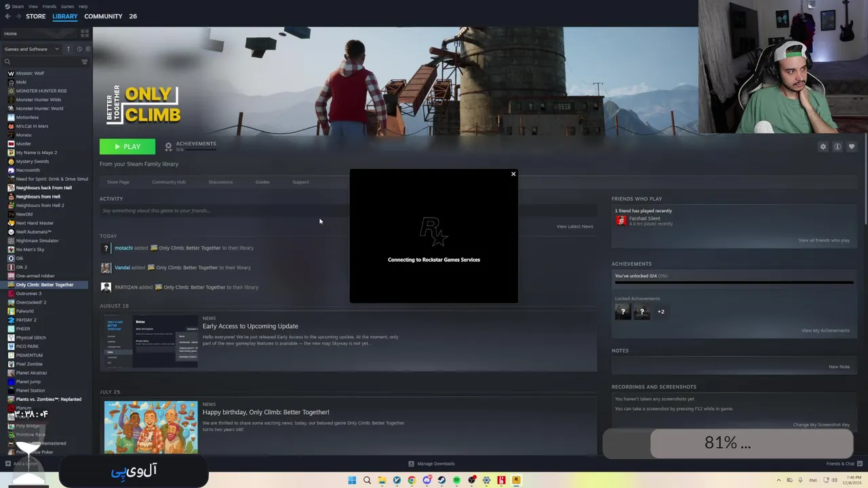
Task: Switch to the COMMUNITY tab
Action: click(x=103, y=16)
